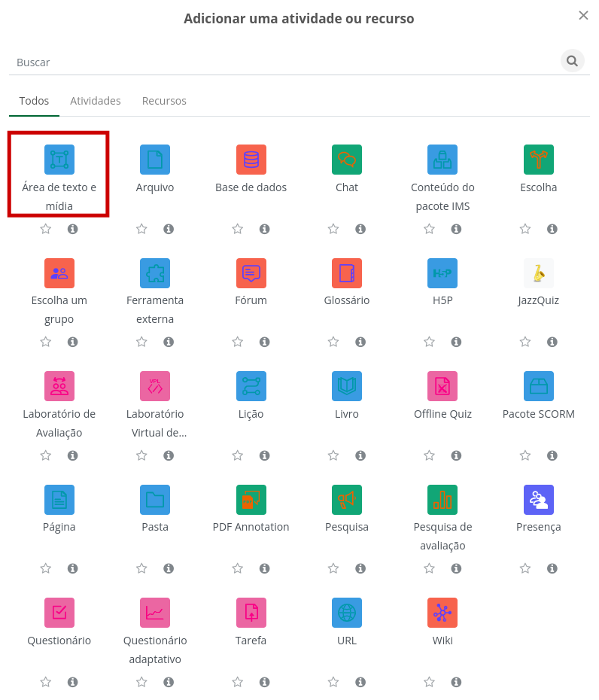
Task: Select the Laboratório de Avaliação icon
Action: [59, 385]
